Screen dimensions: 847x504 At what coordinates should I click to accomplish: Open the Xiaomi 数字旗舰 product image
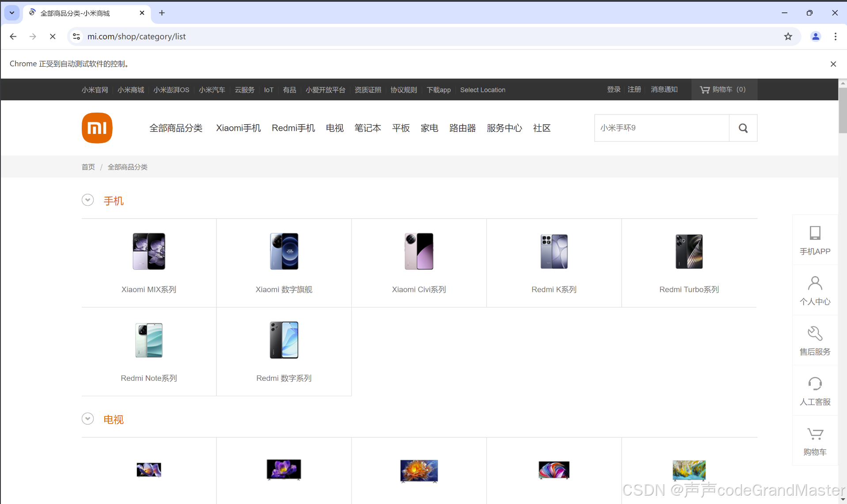click(284, 251)
